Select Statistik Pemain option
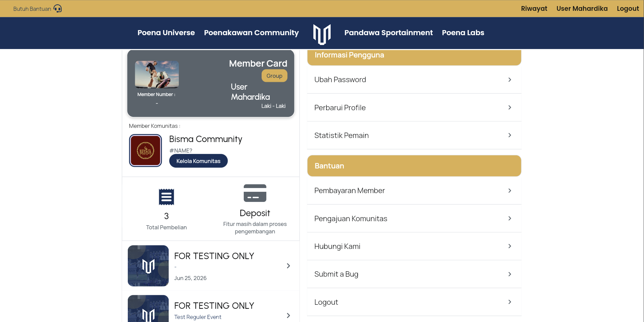 click(x=414, y=135)
